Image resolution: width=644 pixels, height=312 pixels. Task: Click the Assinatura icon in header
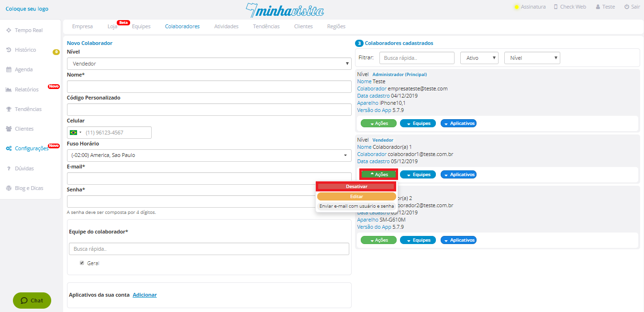pyautogui.click(x=517, y=7)
